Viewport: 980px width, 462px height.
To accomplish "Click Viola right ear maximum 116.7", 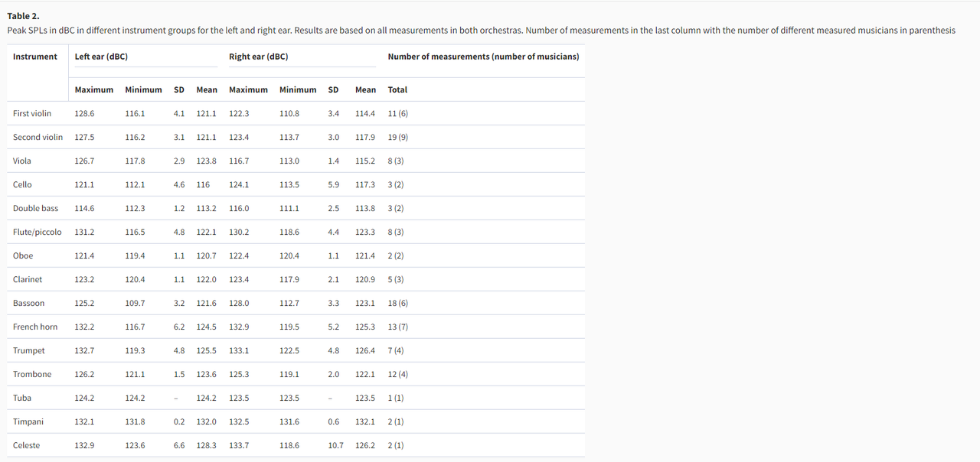I will 239,161.
